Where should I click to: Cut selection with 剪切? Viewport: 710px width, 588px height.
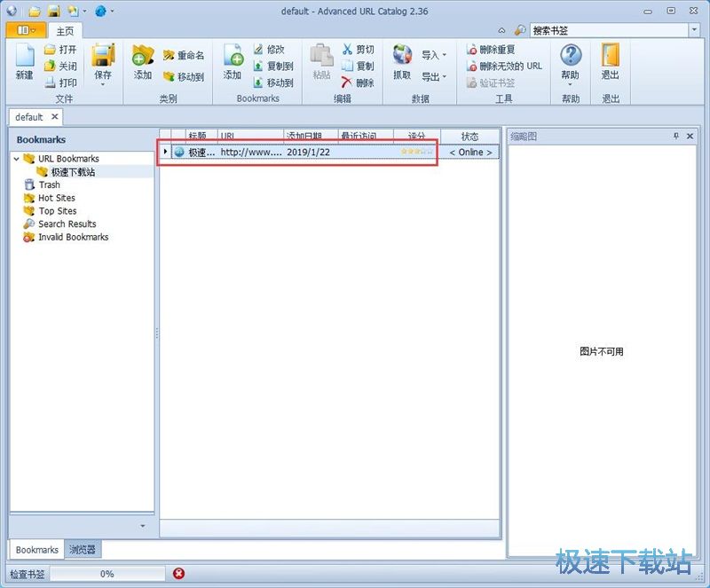pyautogui.click(x=359, y=50)
